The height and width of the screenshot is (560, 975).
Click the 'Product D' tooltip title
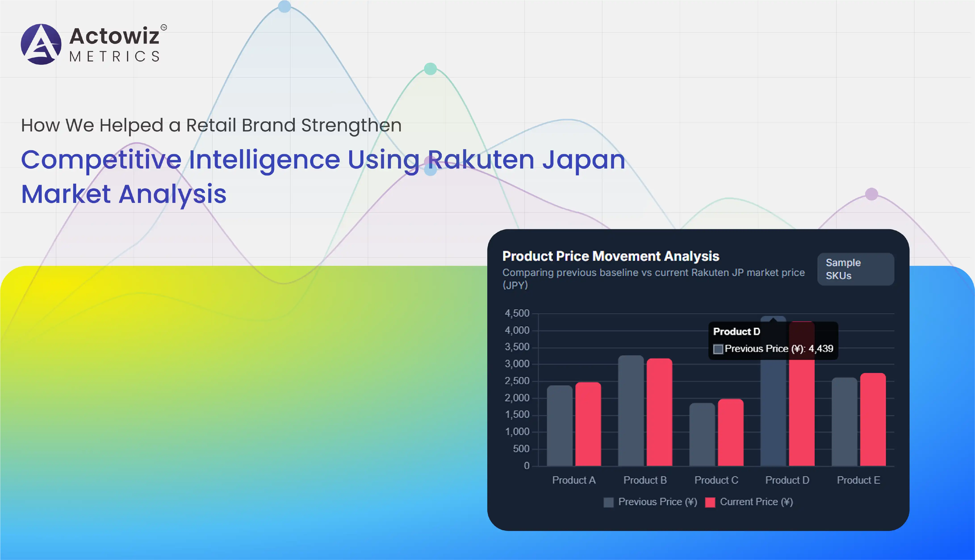(x=736, y=331)
